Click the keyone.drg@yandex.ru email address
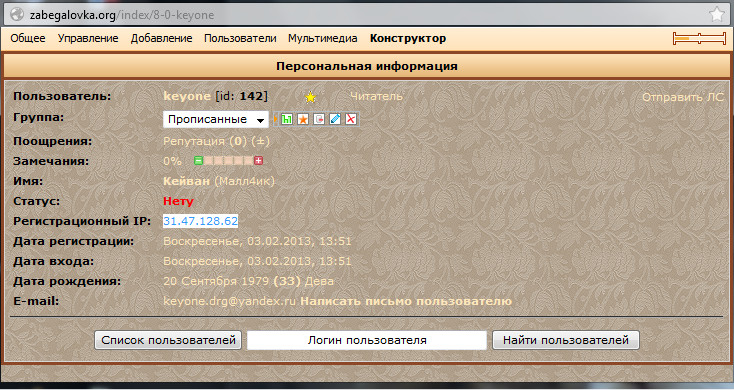The width and height of the screenshot is (734, 390). (x=229, y=301)
